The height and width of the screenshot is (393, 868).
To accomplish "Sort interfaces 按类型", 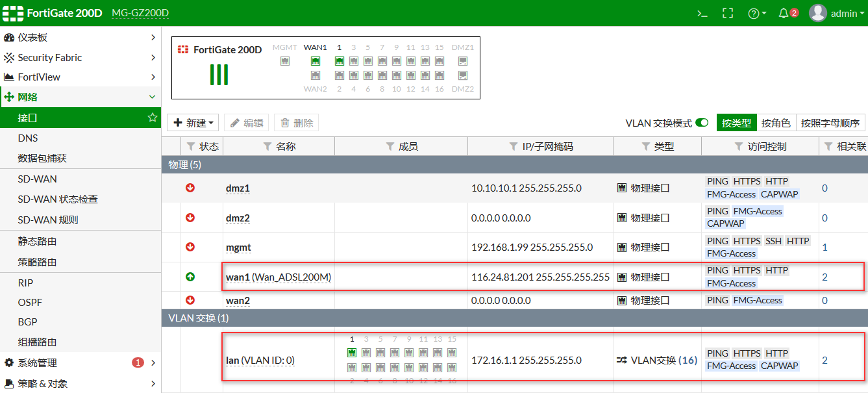I will (736, 123).
